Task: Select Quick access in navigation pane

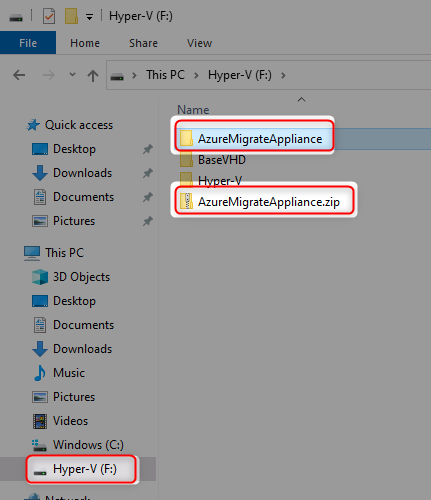Action: 79,125
